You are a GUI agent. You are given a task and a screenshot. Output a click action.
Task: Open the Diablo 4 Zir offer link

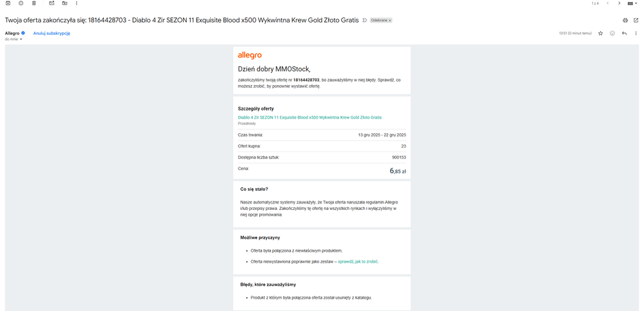click(309, 118)
